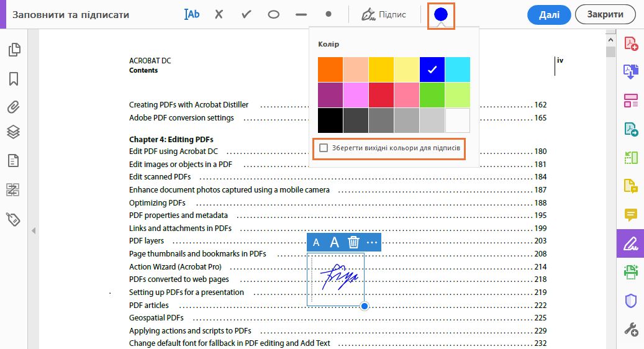
Task: Open the green Compare Files tool
Action: click(x=631, y=157)
